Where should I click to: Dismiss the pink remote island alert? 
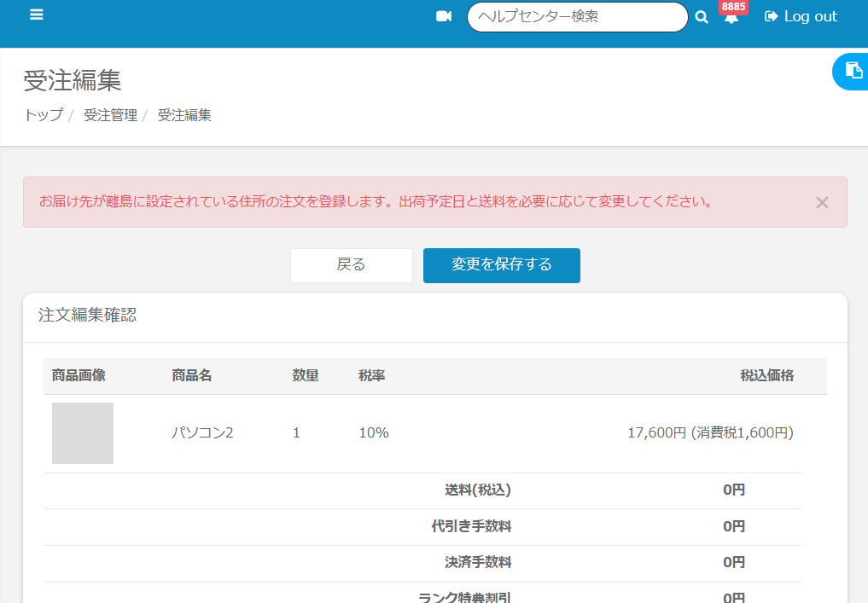821,202
